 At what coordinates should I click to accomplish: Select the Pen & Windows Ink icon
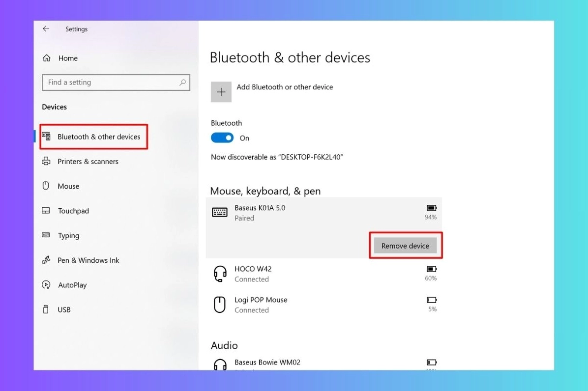[x=46, y=260]
